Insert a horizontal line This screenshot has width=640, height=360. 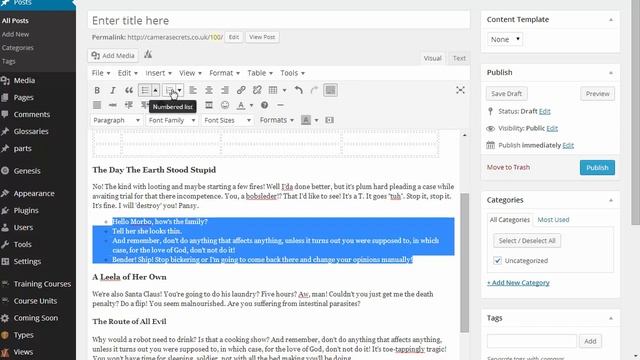click(280, 105)
